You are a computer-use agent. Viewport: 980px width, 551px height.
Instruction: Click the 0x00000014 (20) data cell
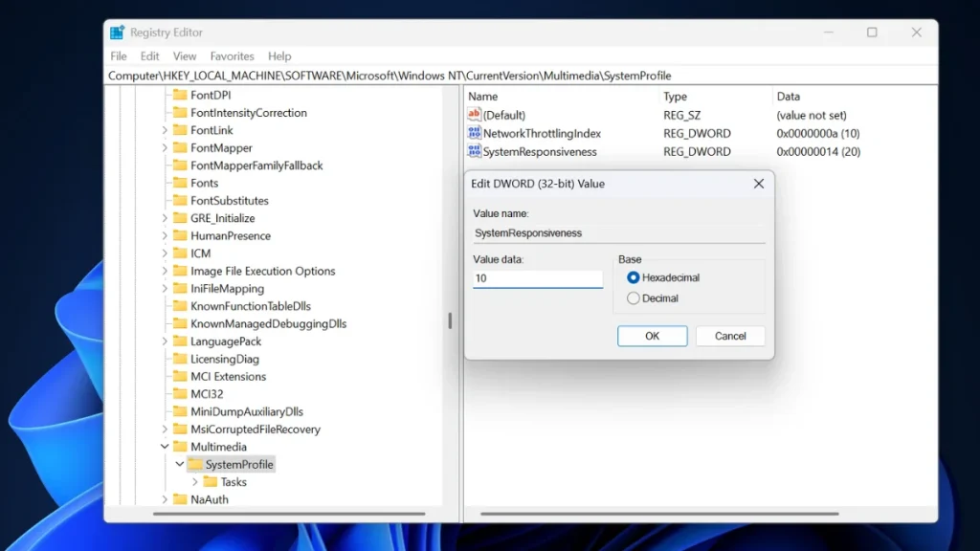point(818,151)
